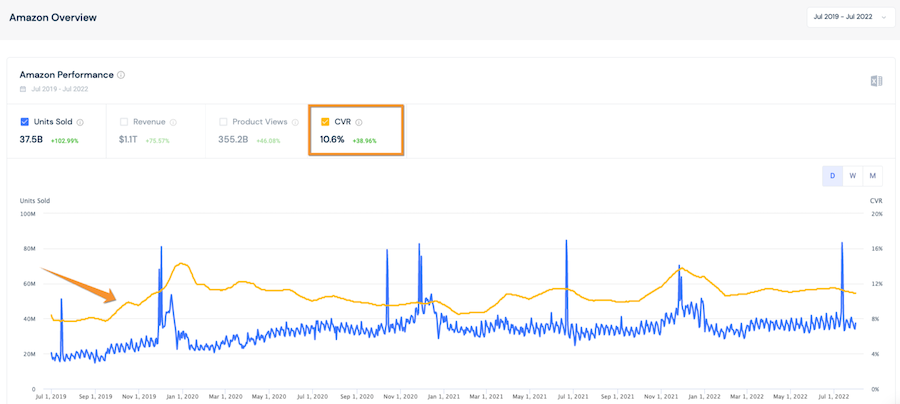Screen dimensions: 900x404
Task: Enable the Product Views checkbox
Action: pos(223,122)
